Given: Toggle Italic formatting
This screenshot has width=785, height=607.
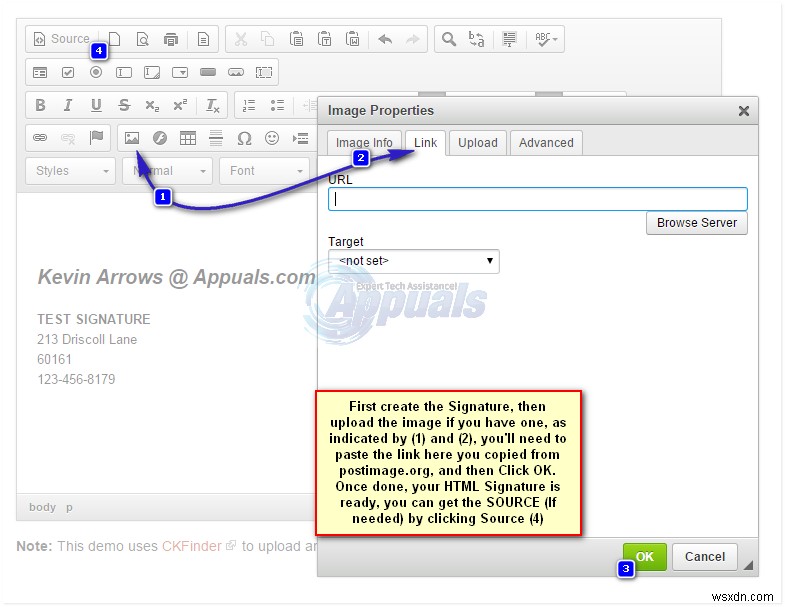Looking at the screenshot, I should 68,105.
